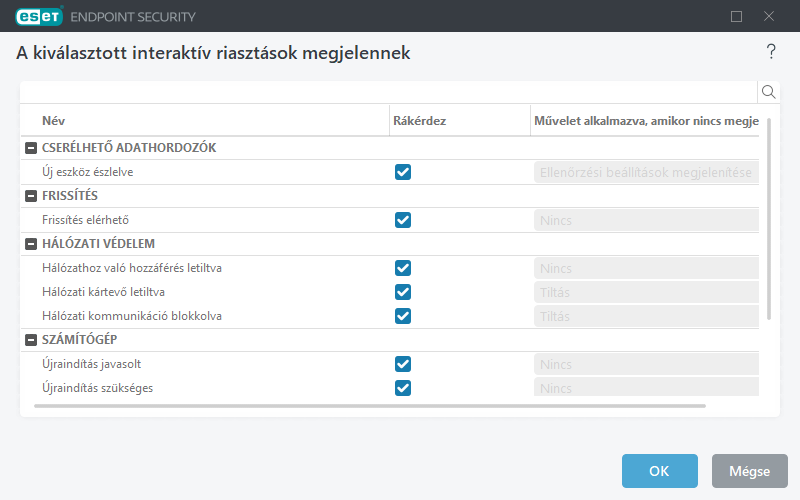
Task: Toggle the Újraindítás javasolt checkbox
Action: 403,364
